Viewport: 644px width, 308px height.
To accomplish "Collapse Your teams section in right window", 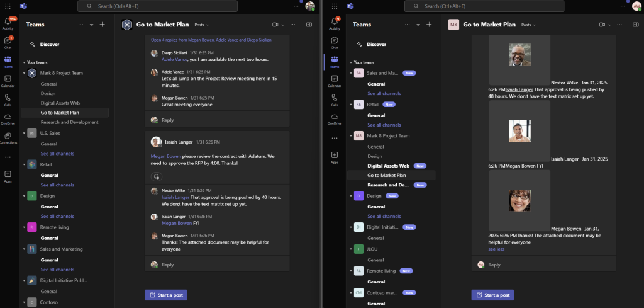I will click(x=351, y=62).
